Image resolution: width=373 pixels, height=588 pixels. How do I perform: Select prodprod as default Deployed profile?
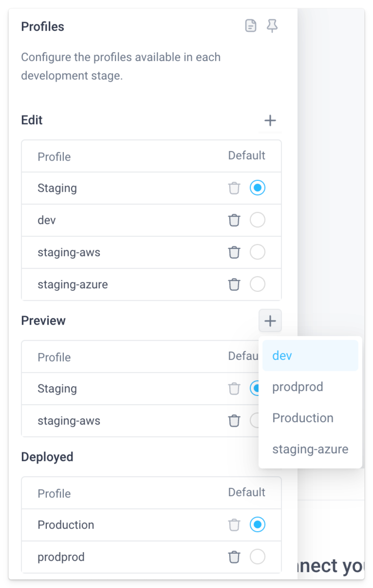[x=257, y=557]
